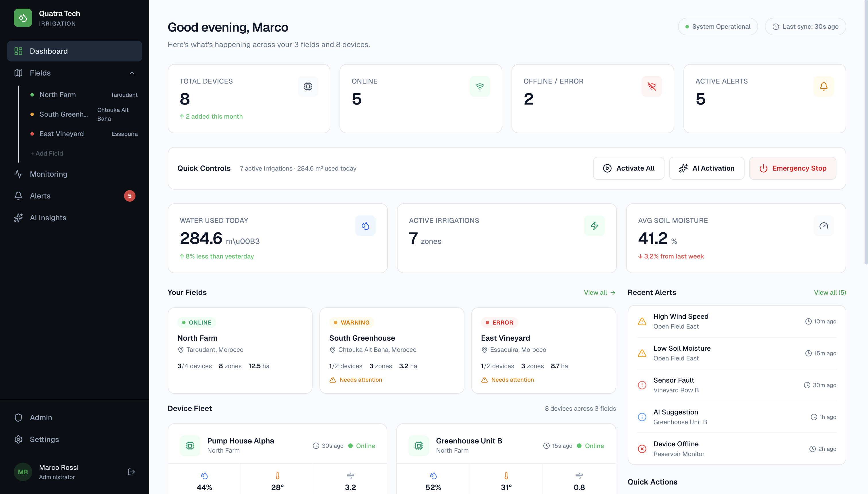Toggle System Operational status pill
The height and width of the screenshot is (494, 868).
tap(718, 26)
